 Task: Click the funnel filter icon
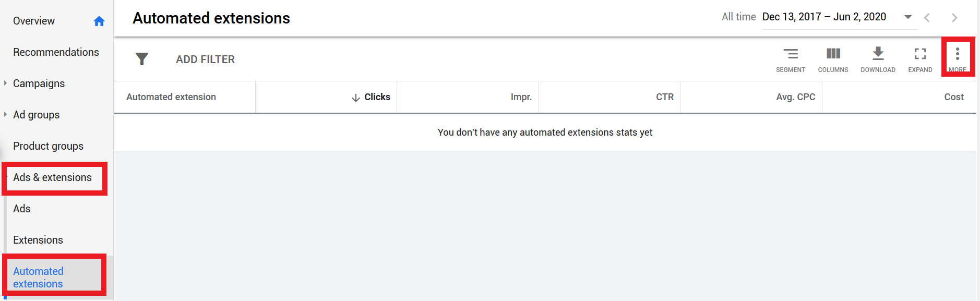click(142, 59)
